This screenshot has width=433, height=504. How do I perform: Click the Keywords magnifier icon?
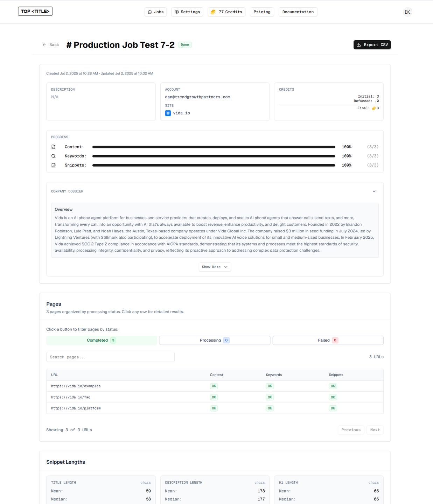[x=54, y=156]
